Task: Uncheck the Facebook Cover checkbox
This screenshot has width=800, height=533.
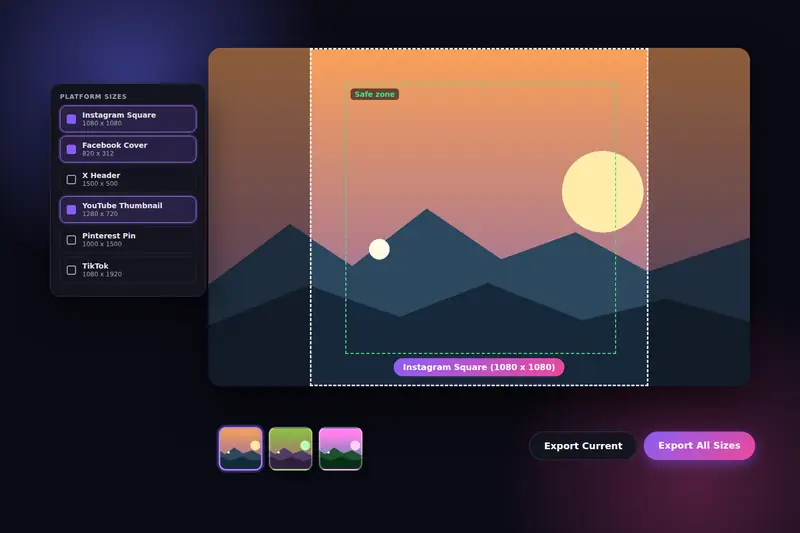Action: coord(71,149)
